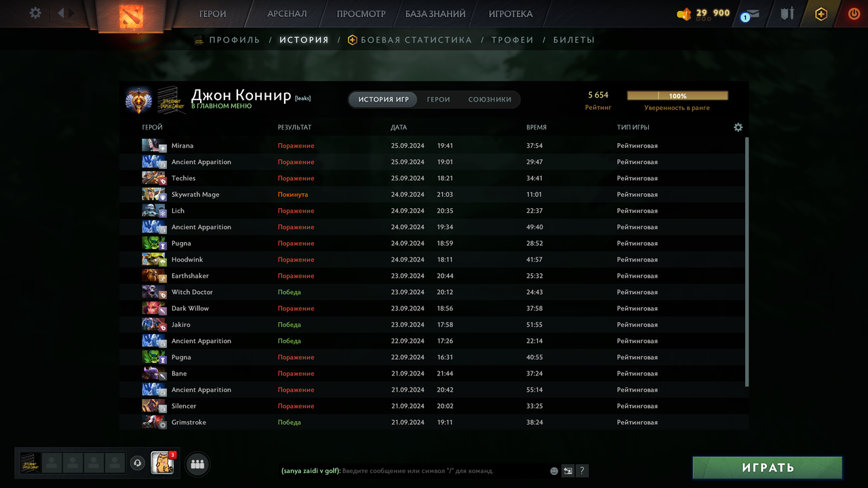Open the ТРОФЕИ tab
868x488 pixels.
513,40
